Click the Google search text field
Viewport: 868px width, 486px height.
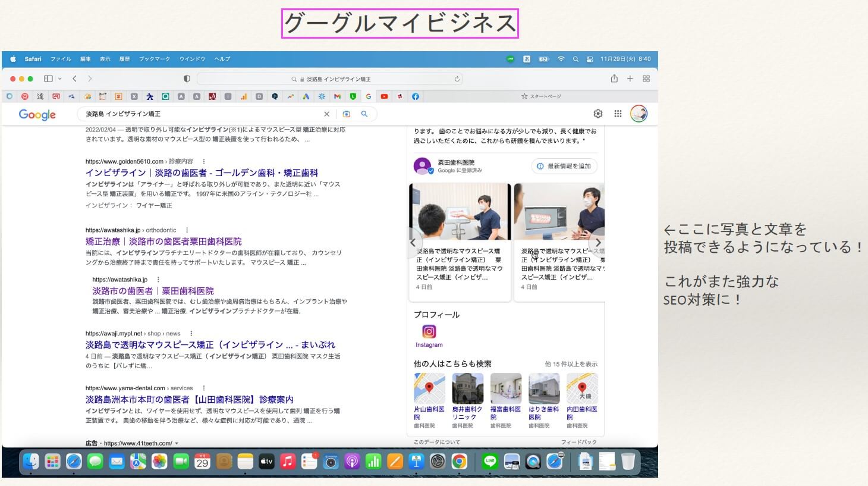tap(202, 114)
